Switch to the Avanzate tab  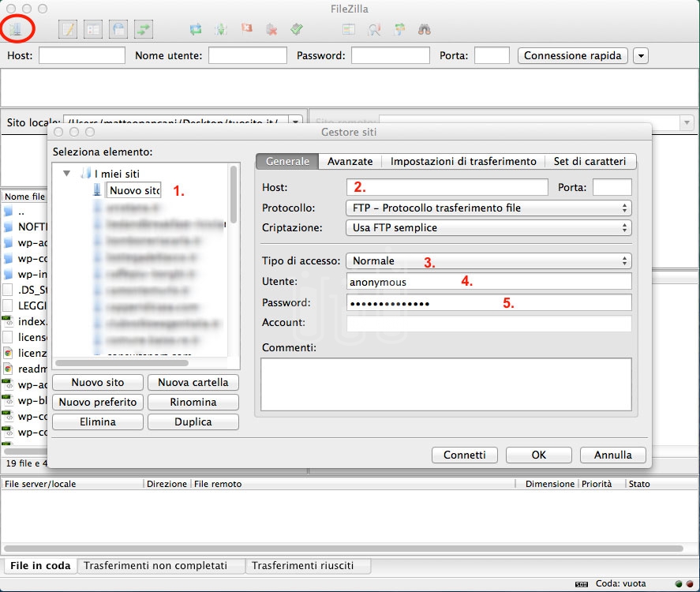coord(350,161)
